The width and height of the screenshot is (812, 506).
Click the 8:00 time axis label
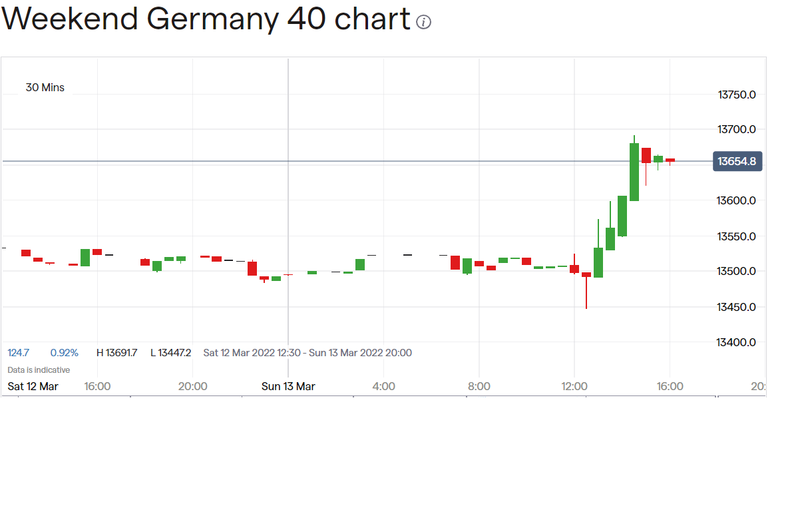click(x=479, y=386)
